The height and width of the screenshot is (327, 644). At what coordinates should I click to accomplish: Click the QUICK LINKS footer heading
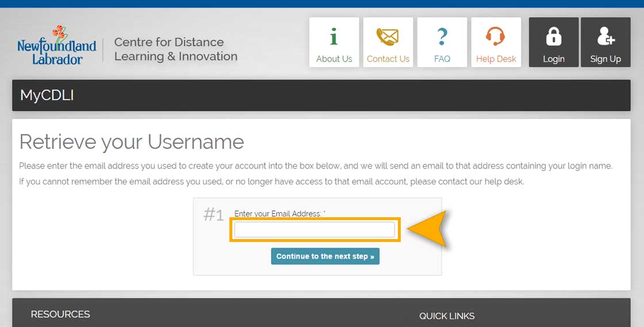447,316
